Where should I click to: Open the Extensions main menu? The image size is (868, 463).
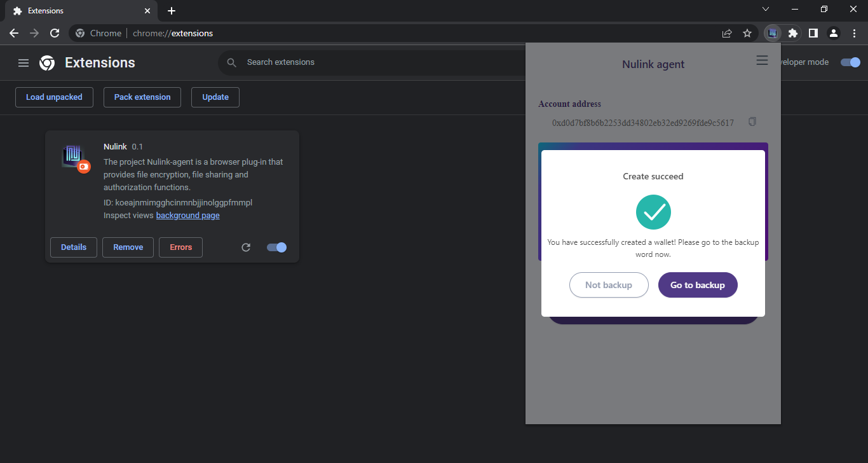pyautogui.click(x=24, y=63)
